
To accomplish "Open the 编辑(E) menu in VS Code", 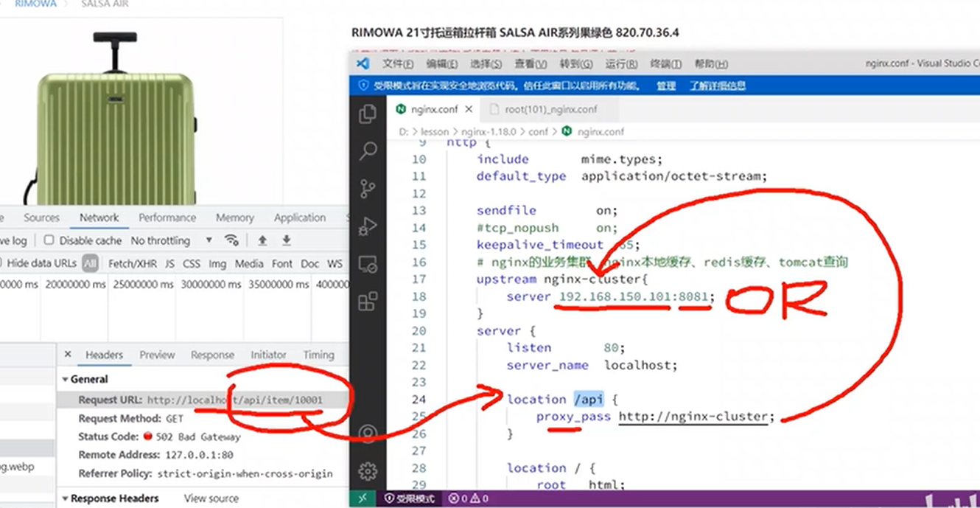I will [x=441, y=64].
